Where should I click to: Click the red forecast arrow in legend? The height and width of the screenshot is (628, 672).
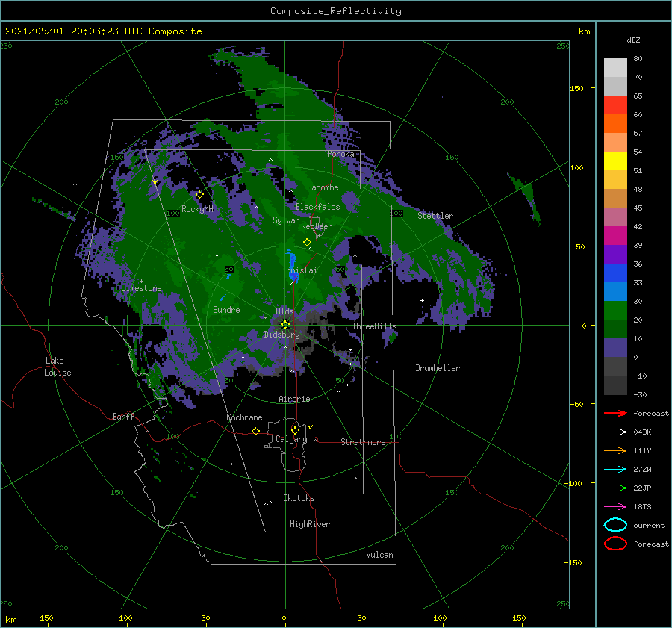click(x=615, y=413)
